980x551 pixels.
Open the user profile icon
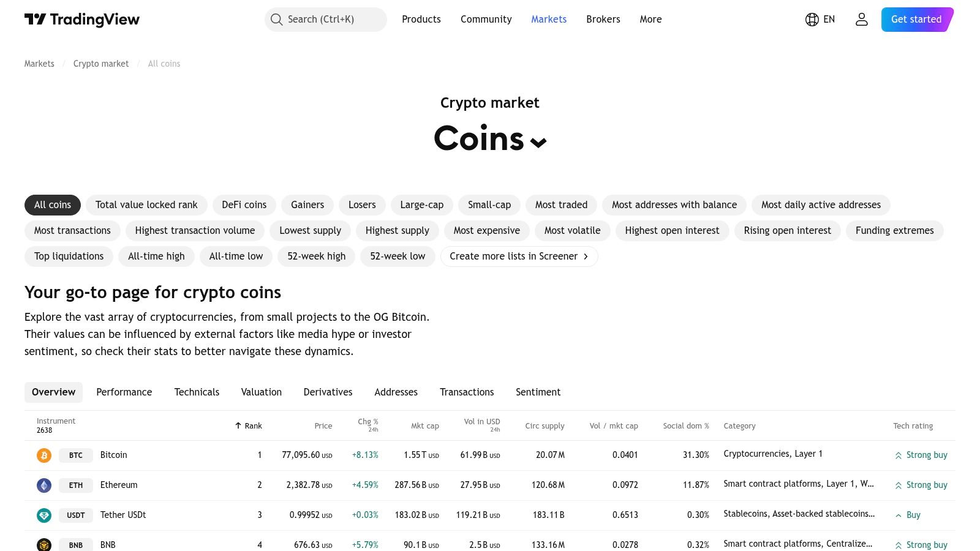click(x=862, y=20)
